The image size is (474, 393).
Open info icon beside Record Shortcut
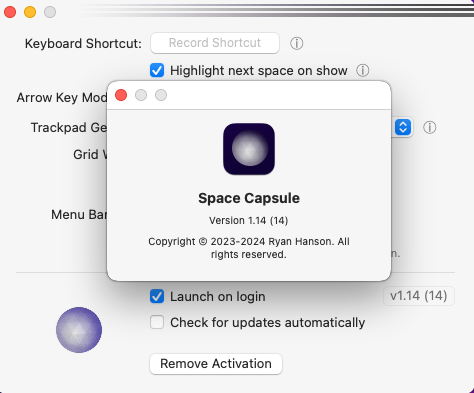click(x=296, y=43)
